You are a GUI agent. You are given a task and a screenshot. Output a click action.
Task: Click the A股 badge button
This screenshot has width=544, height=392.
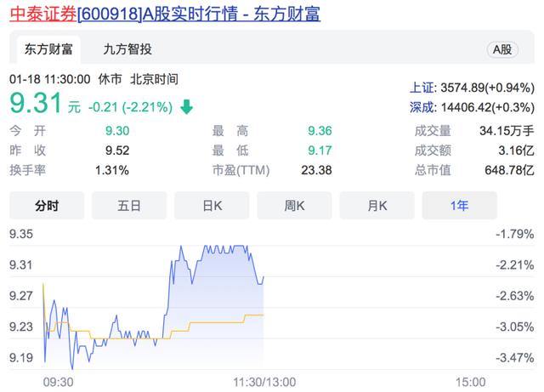pyautogui.click(x=502, y=49)
